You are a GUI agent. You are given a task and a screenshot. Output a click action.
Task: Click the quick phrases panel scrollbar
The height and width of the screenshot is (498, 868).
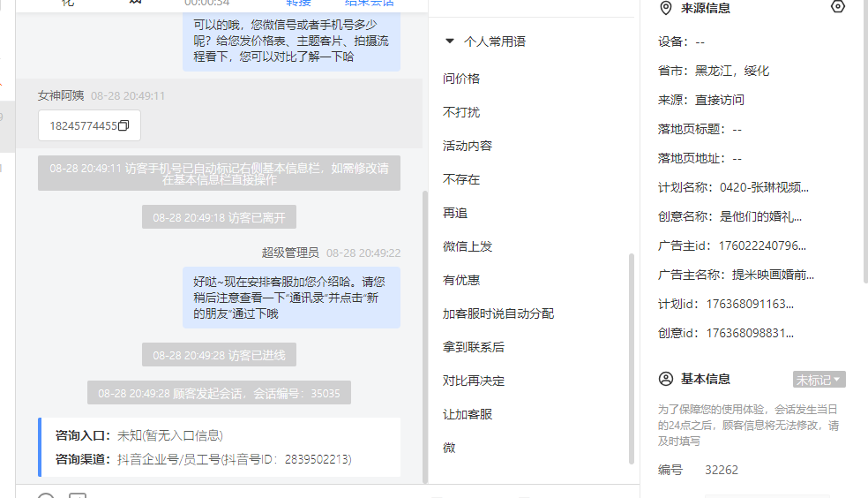[631, 359]
